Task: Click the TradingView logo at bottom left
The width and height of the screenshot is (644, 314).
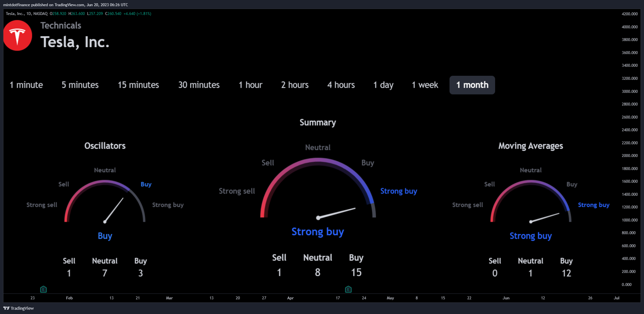Action: tap(19, 308)
